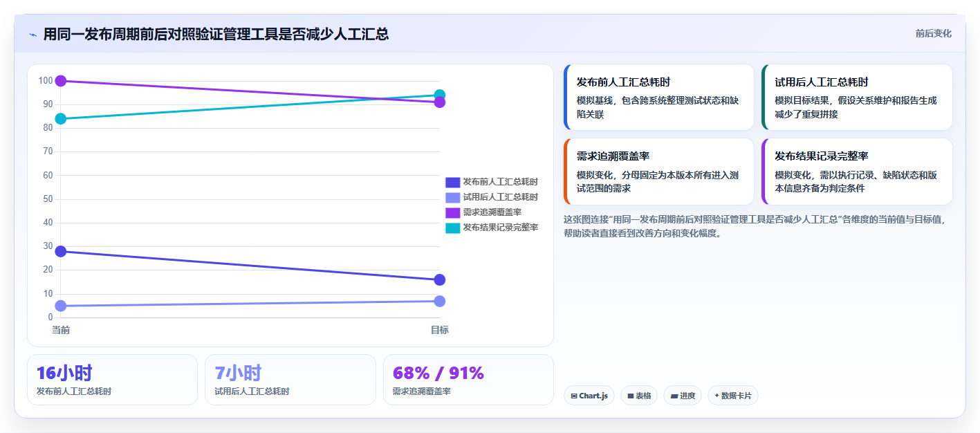Toggle 发布结果记录完整率 legend entry
Viewport: 980px width, 433px height.
(x=492, y=228)
